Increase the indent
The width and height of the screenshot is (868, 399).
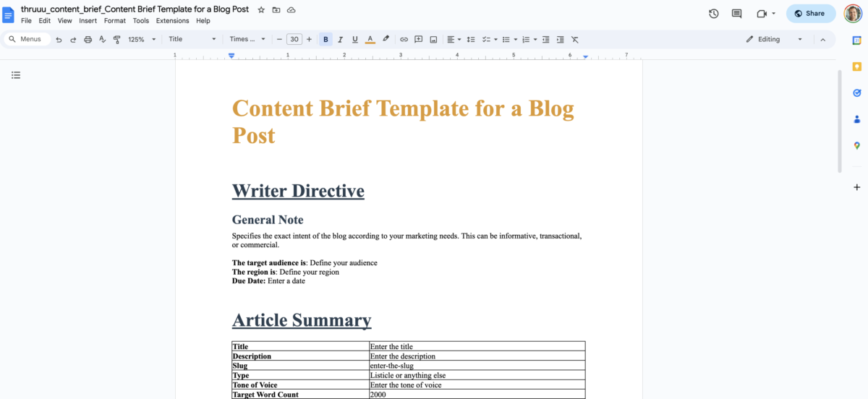click(560, 39)
